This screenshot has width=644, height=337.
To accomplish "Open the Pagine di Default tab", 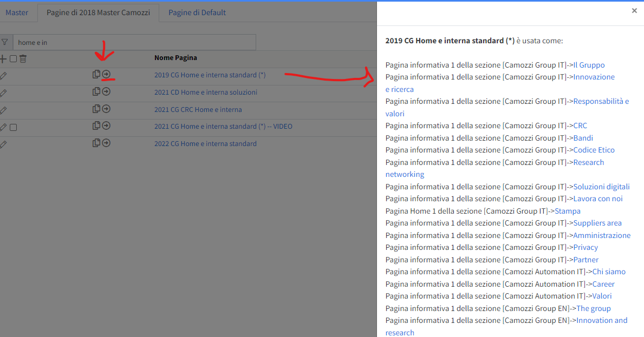I will (x=197, y=12).
